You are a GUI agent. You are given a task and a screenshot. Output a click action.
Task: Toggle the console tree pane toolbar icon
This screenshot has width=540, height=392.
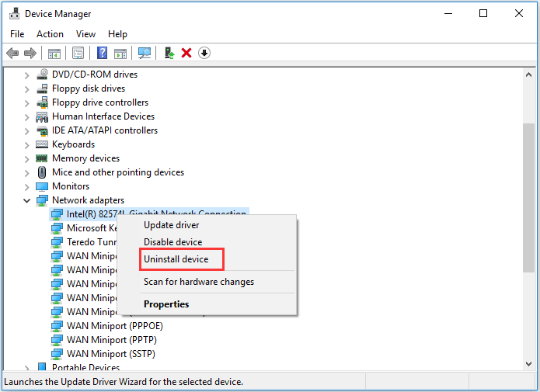[x=54, y=54]
